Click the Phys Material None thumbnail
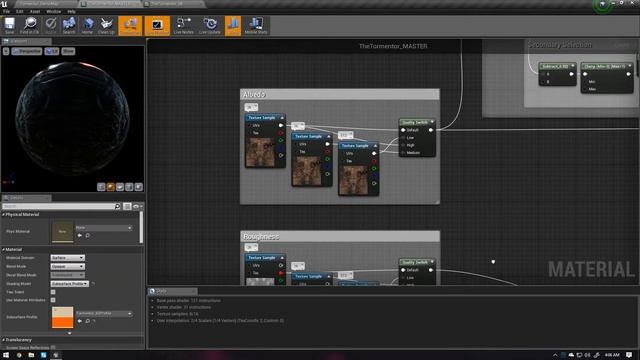 [62, 231]
